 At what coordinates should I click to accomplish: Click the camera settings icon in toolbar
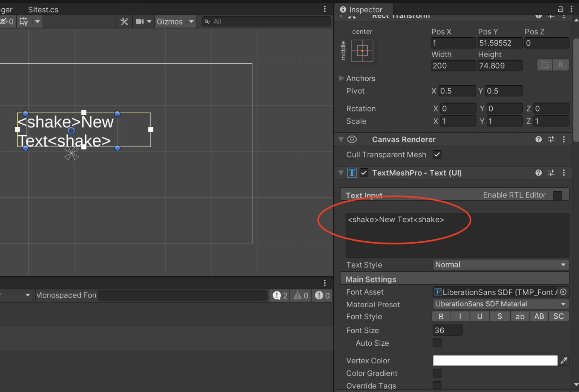click(x=140, y=21)
